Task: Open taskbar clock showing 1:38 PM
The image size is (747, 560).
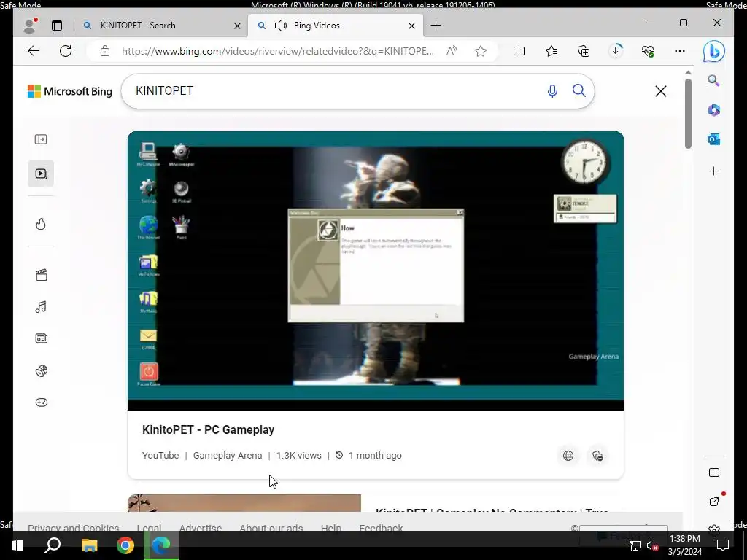Action: pyautogui.click(x=684, y=545)
